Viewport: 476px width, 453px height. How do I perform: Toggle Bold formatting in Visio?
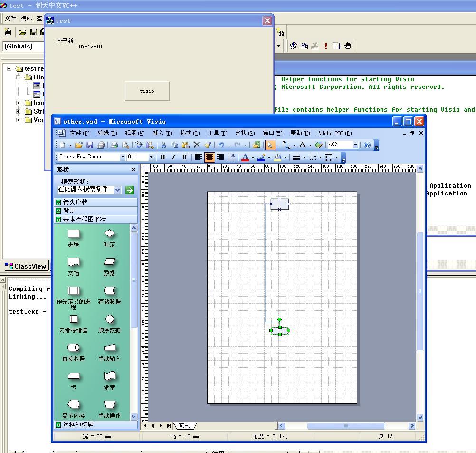163,157
